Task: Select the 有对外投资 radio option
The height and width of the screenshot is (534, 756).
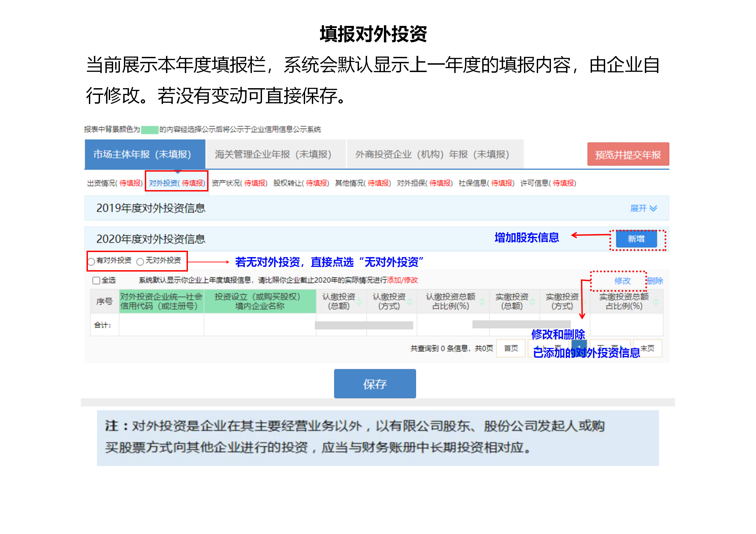Action: tap(91, 261)
